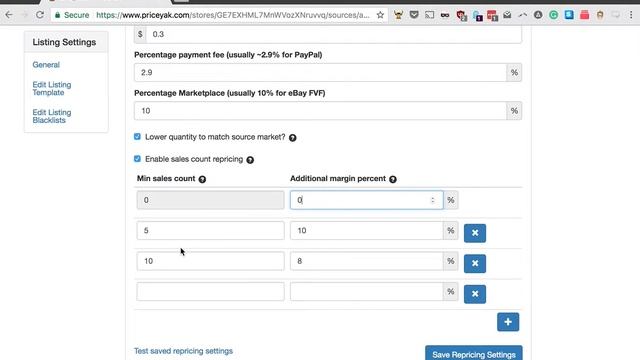Add a new sales count row

point(508,322)
